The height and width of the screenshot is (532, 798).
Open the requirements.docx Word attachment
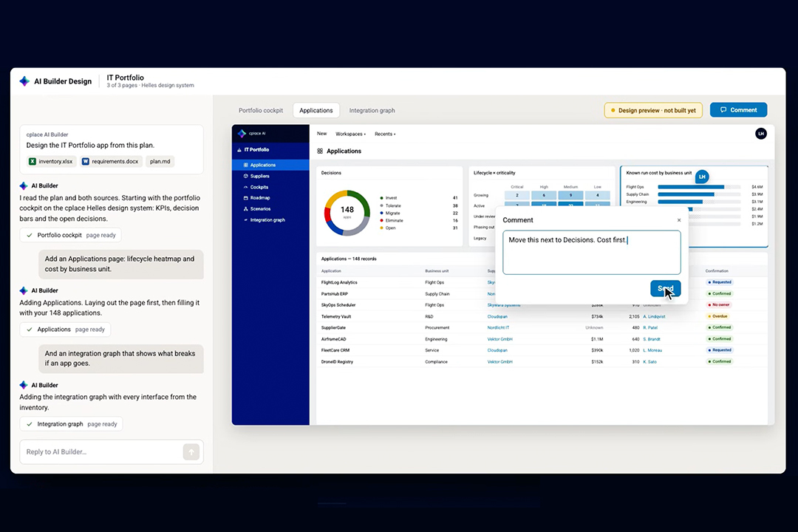tap(110, 161)
